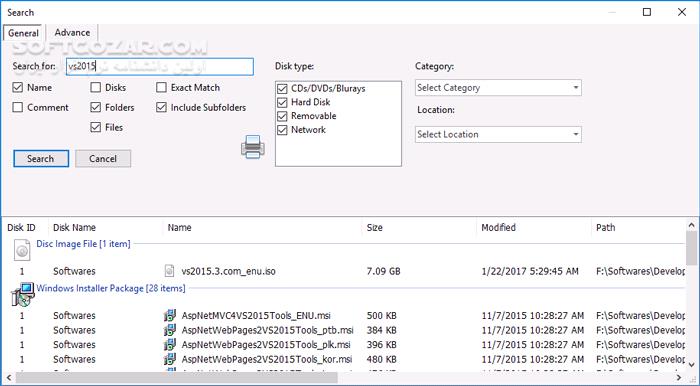700x386 pixels.
Task: Maximize the Search window
Action: [x=647, y=12]
